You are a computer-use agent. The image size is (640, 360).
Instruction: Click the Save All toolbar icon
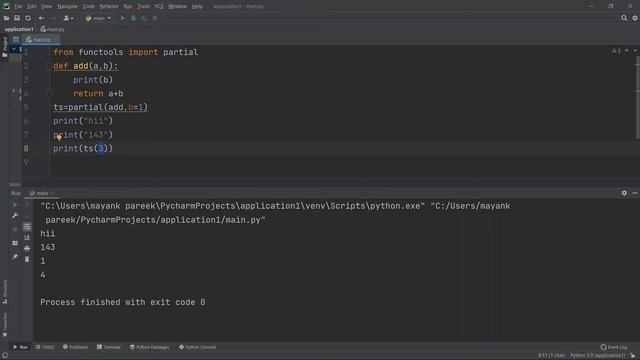(17, 18)
